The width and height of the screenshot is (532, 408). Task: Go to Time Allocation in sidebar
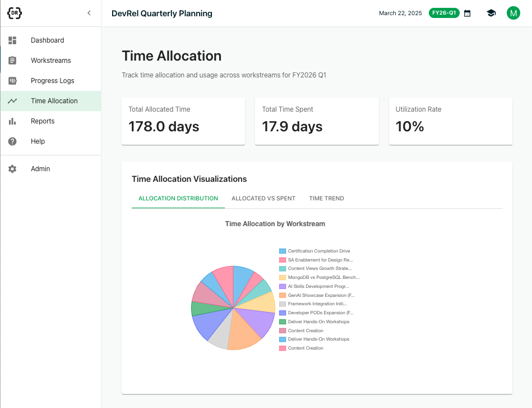pos(51,101)
